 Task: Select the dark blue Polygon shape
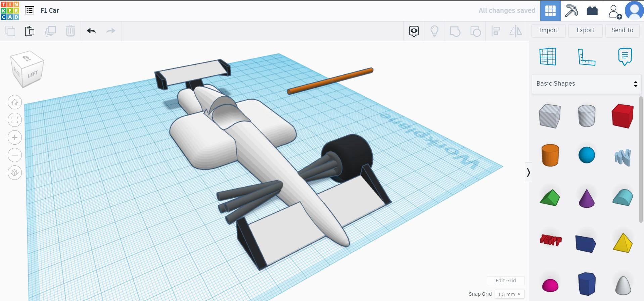click(x=587, y=284)
